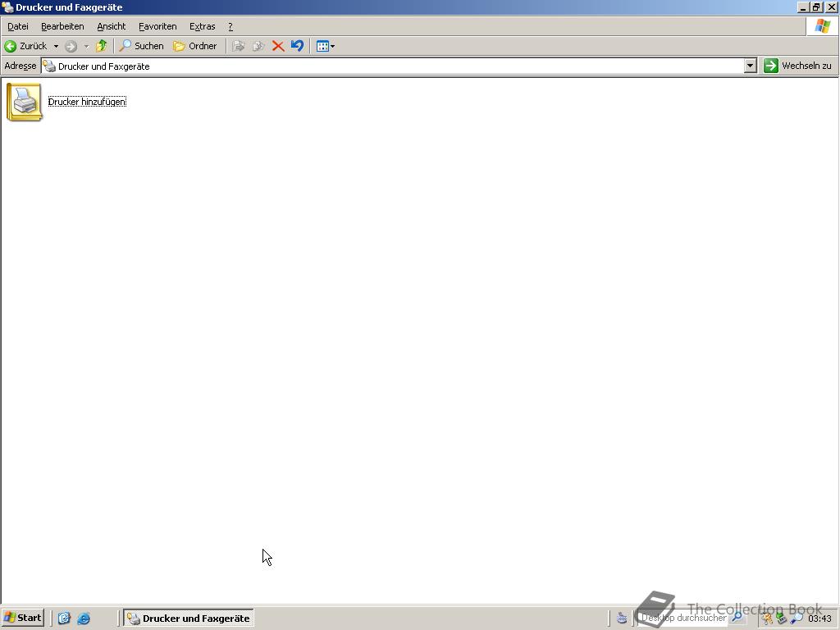
Task: Select the Drucker hinzufügen printer icon
Action: coord(24,102)
